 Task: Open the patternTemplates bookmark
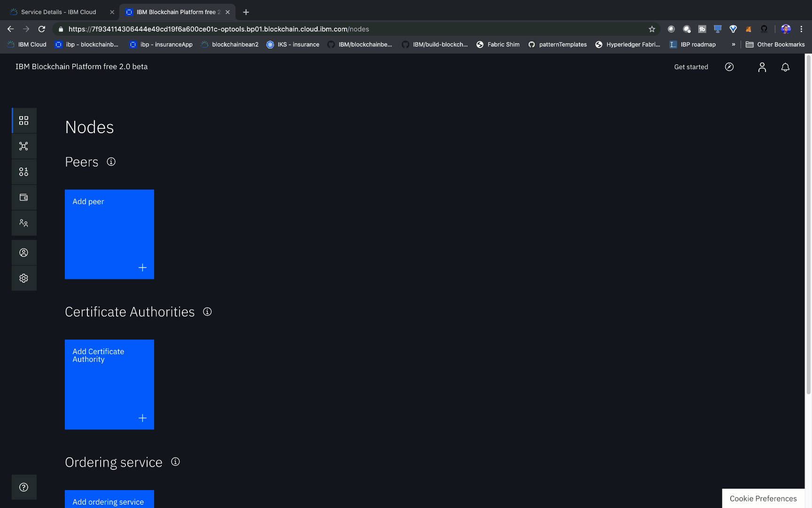click(558, 45)
